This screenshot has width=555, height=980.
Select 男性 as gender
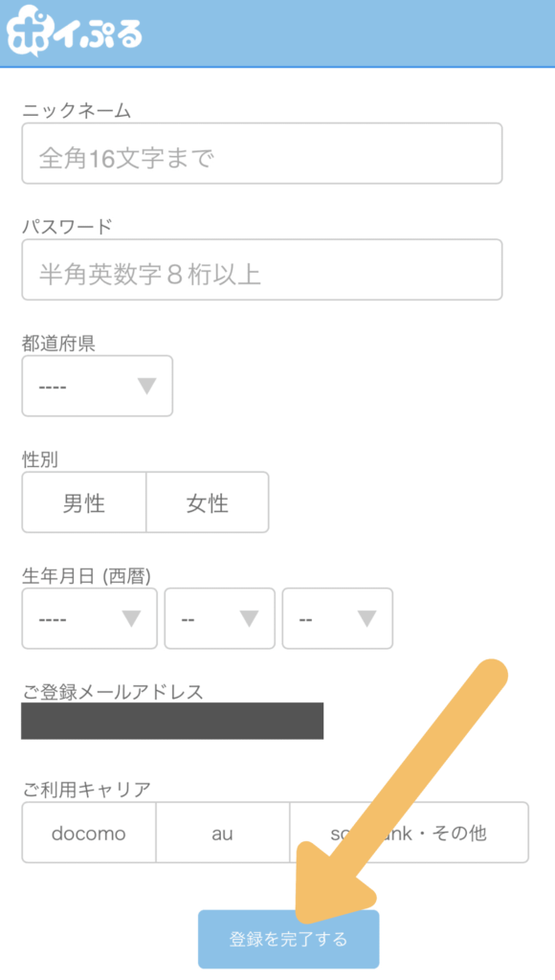click(84, 502)
